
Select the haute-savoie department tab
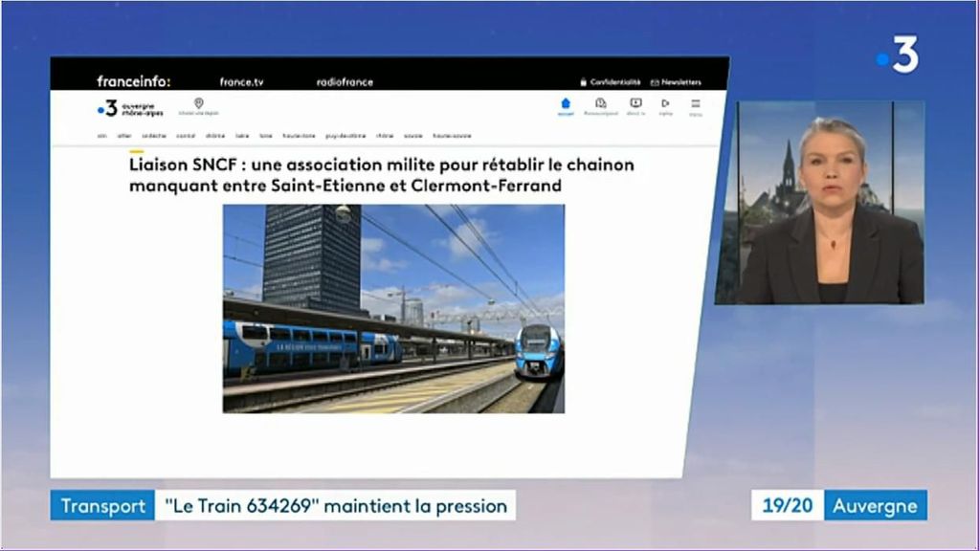click(x=452, y=136)
